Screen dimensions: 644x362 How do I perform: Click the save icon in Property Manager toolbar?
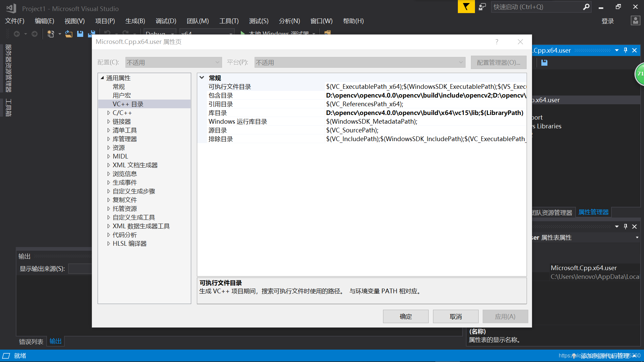pyautogui.click(x=544, y=63)
